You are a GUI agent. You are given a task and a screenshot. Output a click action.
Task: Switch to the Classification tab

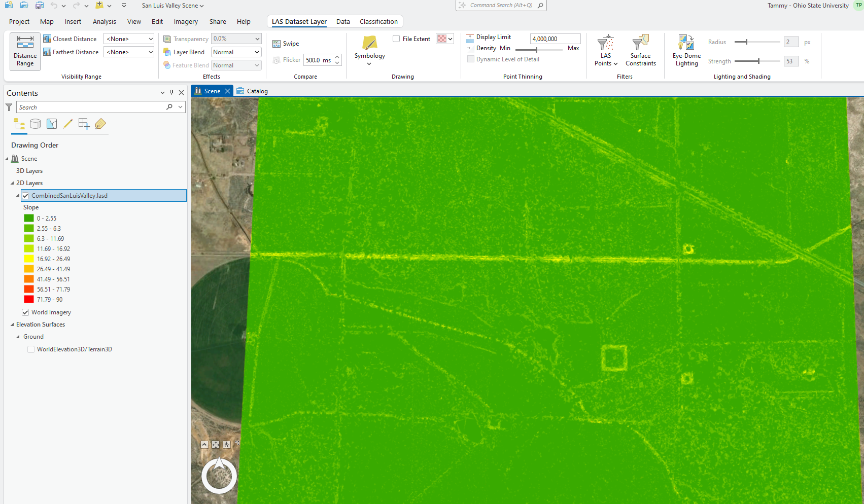coord(378,22)
